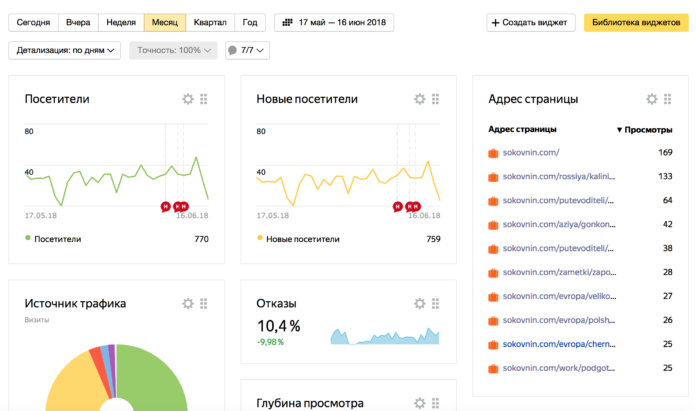Click the Создать виджет button
Image resolution: width=696 pixels, height=411 pixels.
pyautogui.click(x=530, y=22)
